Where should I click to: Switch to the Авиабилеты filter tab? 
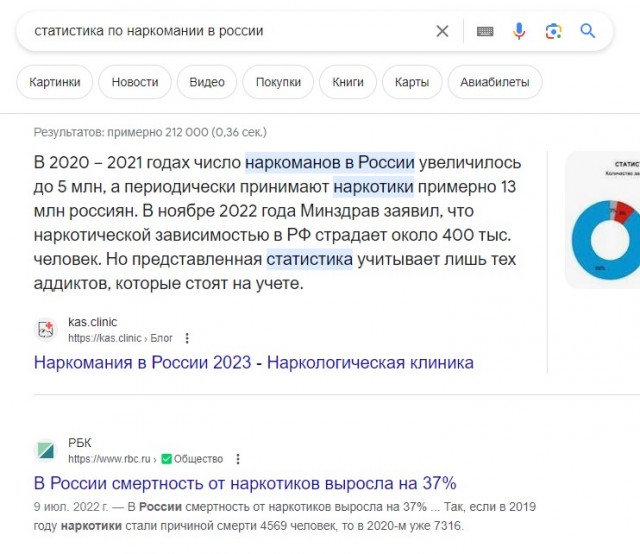[495, 82]
